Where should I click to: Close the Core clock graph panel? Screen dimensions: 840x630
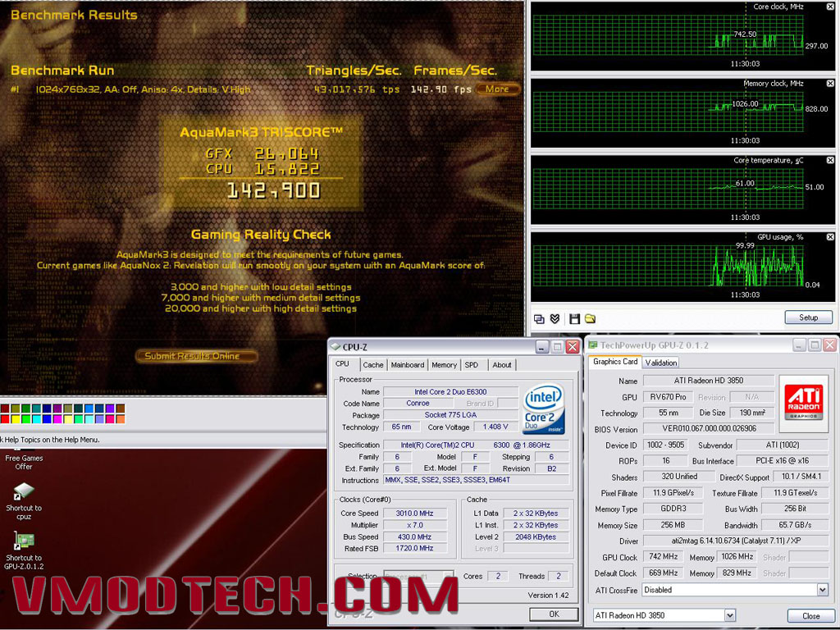pos(830,7)
